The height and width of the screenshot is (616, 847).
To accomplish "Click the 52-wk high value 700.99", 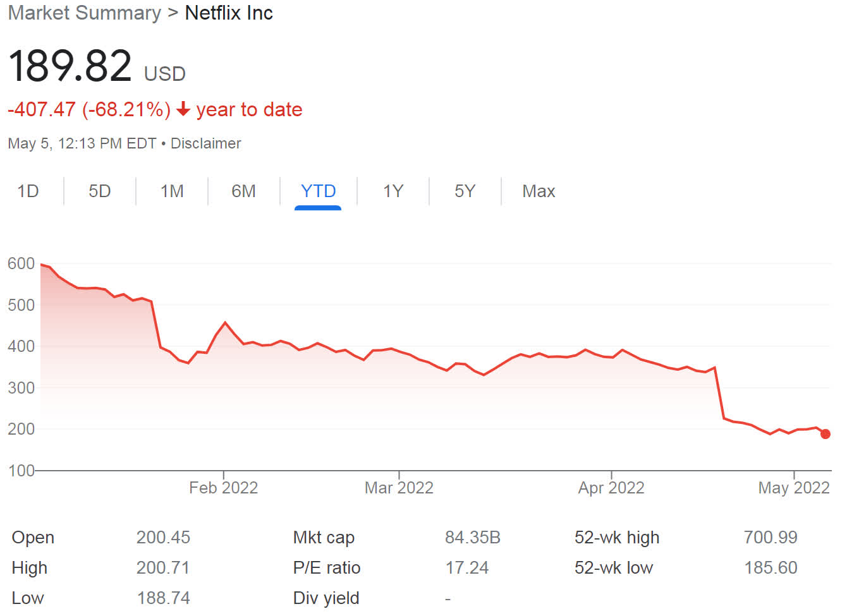I will pyautogui.click(x=771, y=537).
